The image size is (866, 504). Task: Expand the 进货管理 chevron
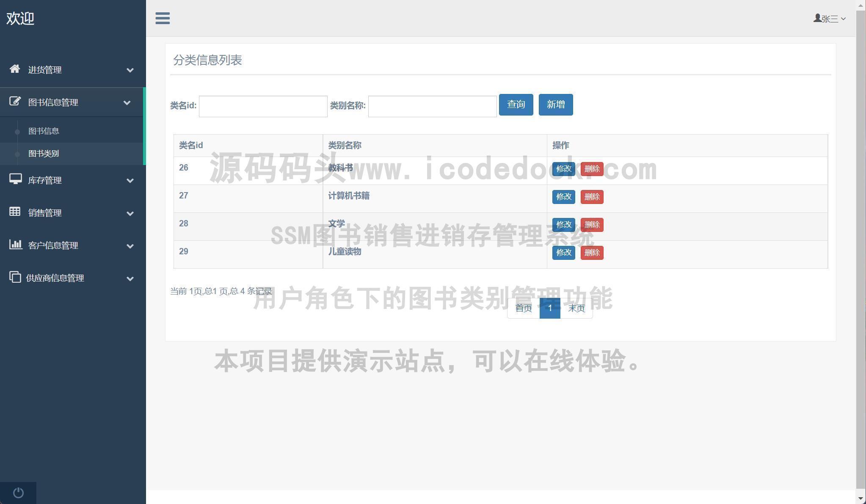[130, 70]
